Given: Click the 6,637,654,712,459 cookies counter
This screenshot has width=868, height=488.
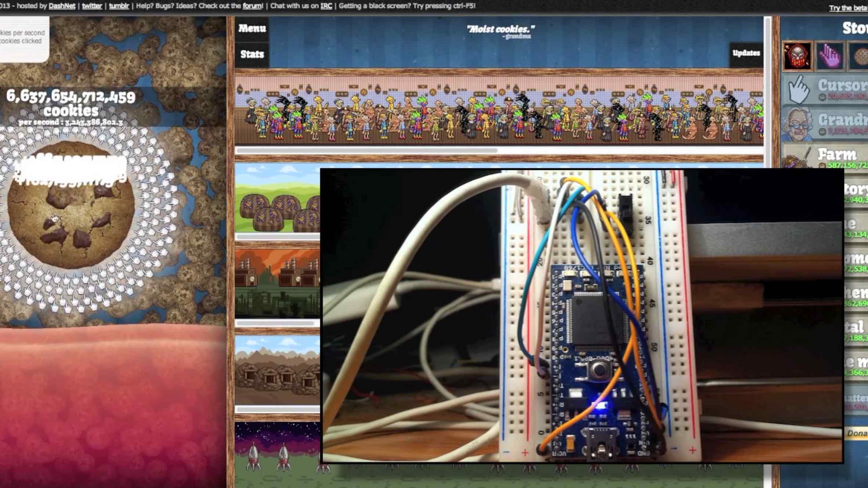Looking at the screenshot, I should (x=71, y=103).
